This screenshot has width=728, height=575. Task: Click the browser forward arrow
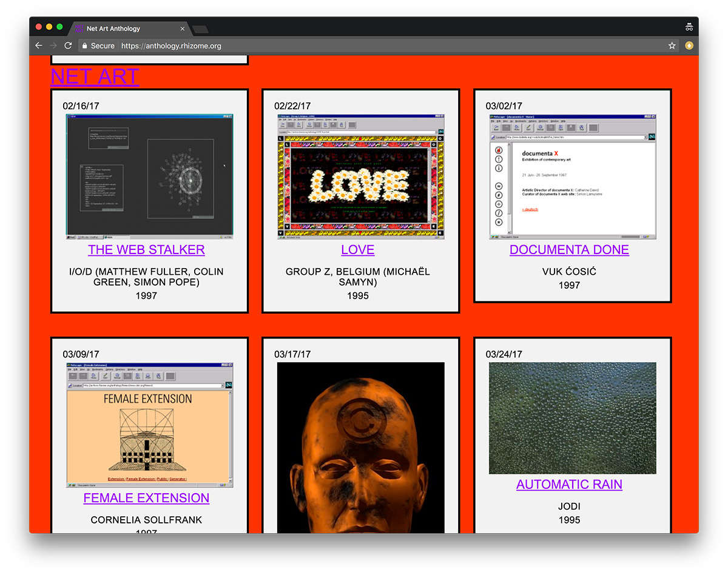53,45
